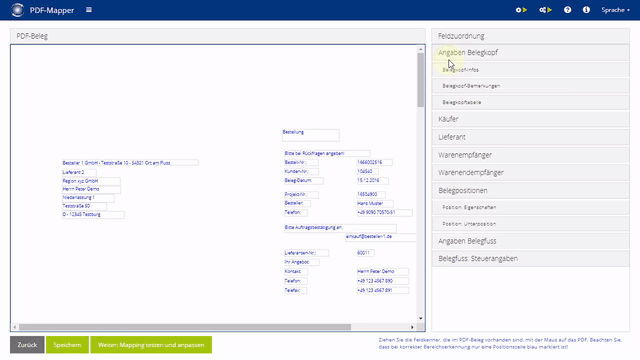This screenshot has width=640, height=360.
Task: Select the einkauf@besteller-1.de field
Action: (x=380, y=237)
